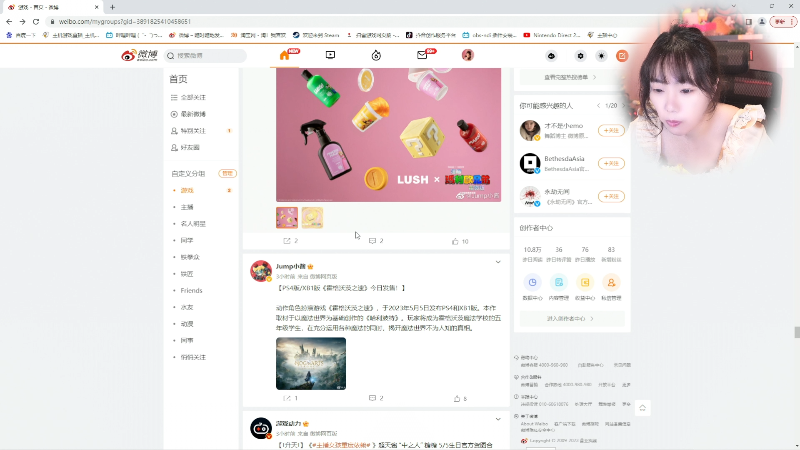Click the page vertical scrollbar thumb
Image resolution: width=800 pixels, height=450 pixels.
[797, 332]
